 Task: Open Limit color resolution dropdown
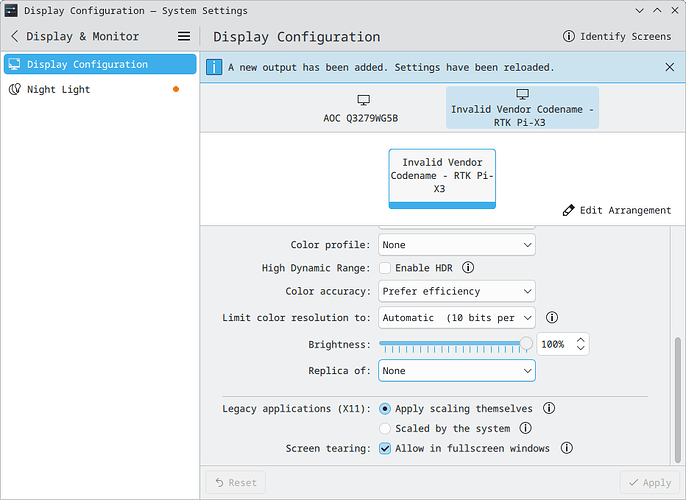[x=456, y=318]
